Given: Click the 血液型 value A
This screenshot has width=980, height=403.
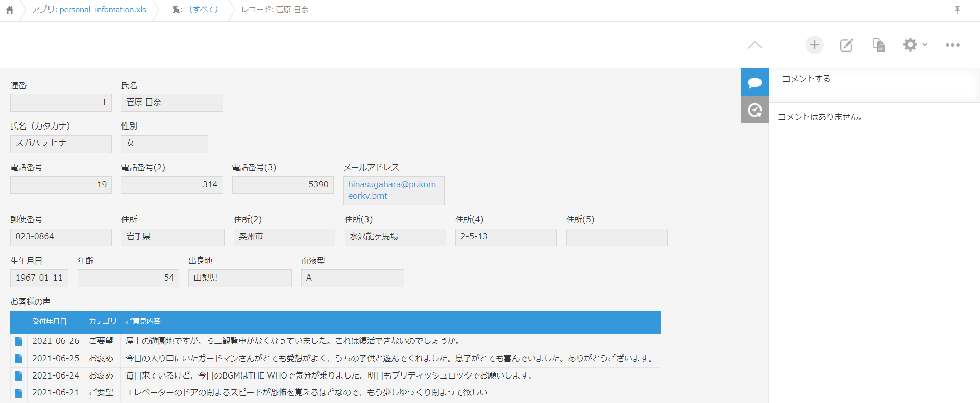Looking at the screenshot, I should tap(353, 278).
